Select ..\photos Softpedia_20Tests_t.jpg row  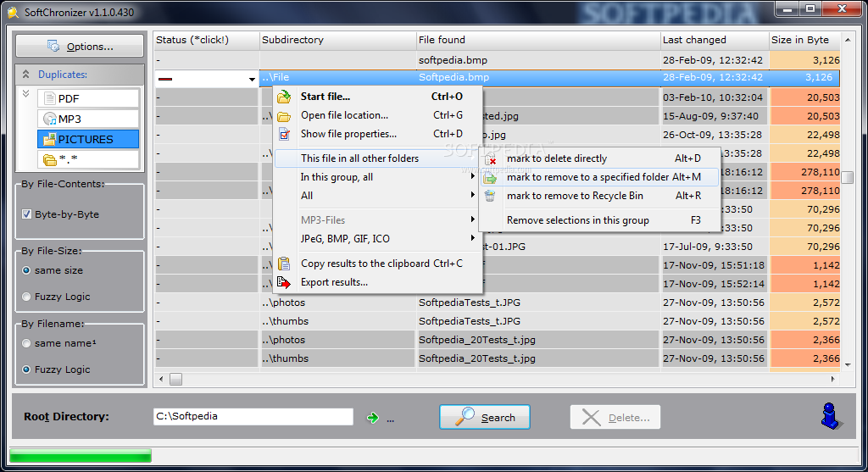point(497,340)
